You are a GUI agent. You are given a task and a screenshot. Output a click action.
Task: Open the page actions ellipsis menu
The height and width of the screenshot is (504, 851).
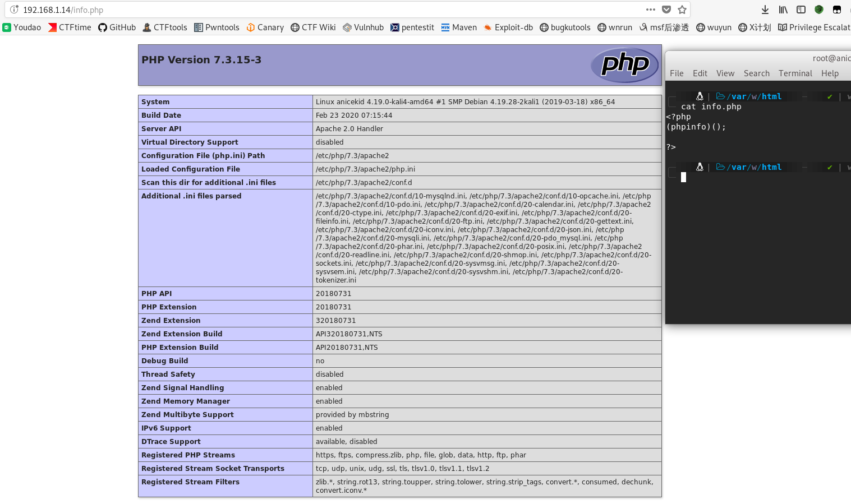click(650, 9)
